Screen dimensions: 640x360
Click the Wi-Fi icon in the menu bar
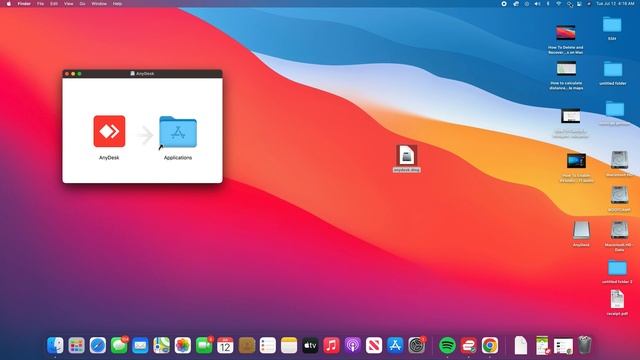[558, 4]
